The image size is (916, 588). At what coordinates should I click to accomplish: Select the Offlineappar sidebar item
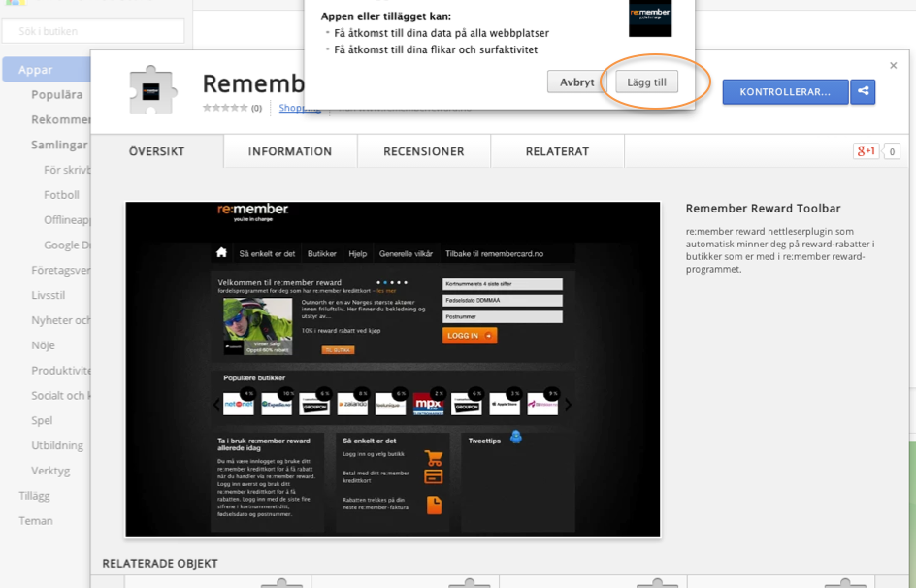click(67, 220)
